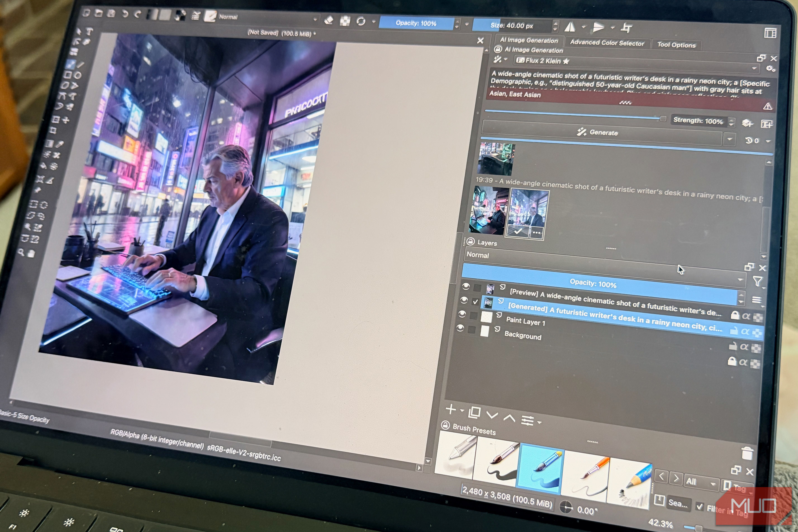
Task: Click the horizontal mirror tool icon
Action: (570, 27)
